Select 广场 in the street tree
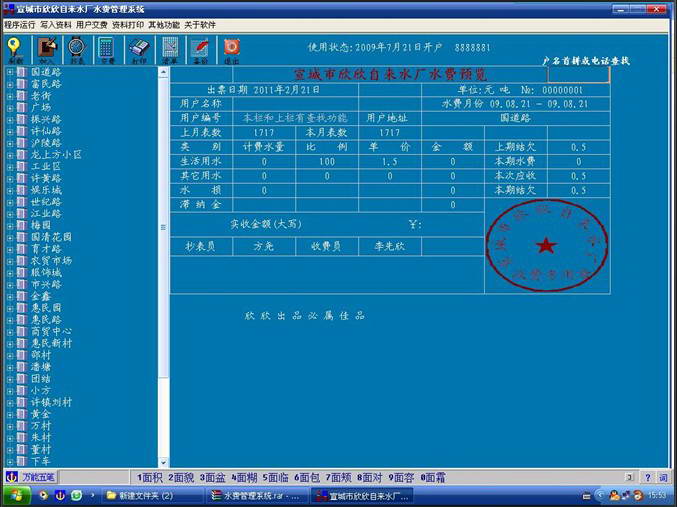677x507 pixels. click(x=41, y=108)
